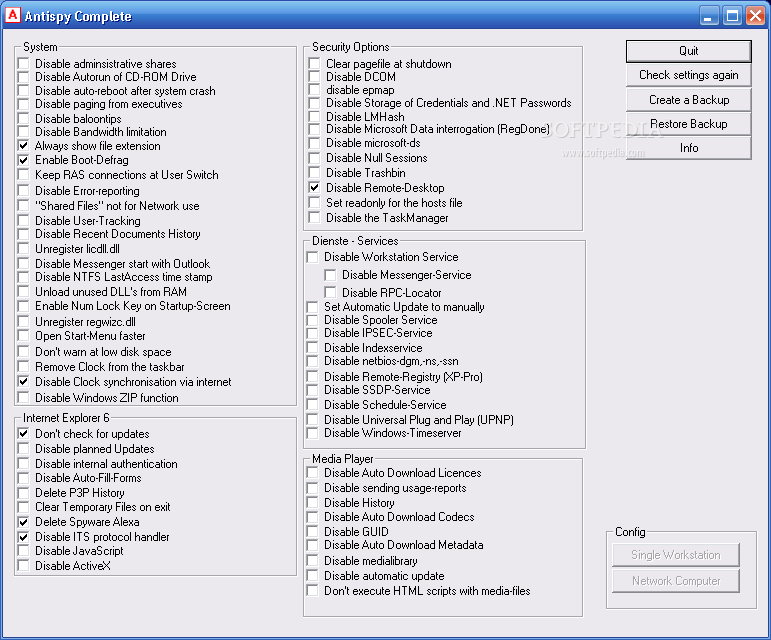Check Enable Num Lock Key on Startup-Screen
The image size is (771, 640).
click(x=23, y=306)
